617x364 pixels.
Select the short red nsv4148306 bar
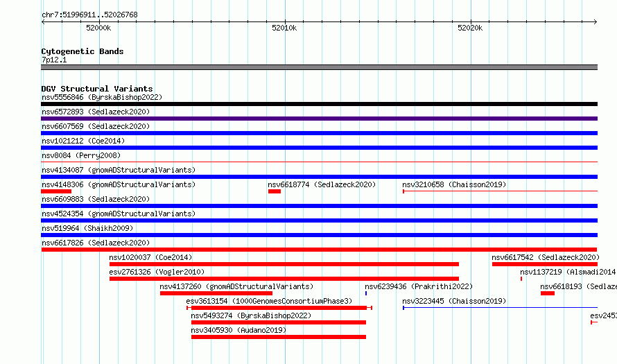(56, 191)
